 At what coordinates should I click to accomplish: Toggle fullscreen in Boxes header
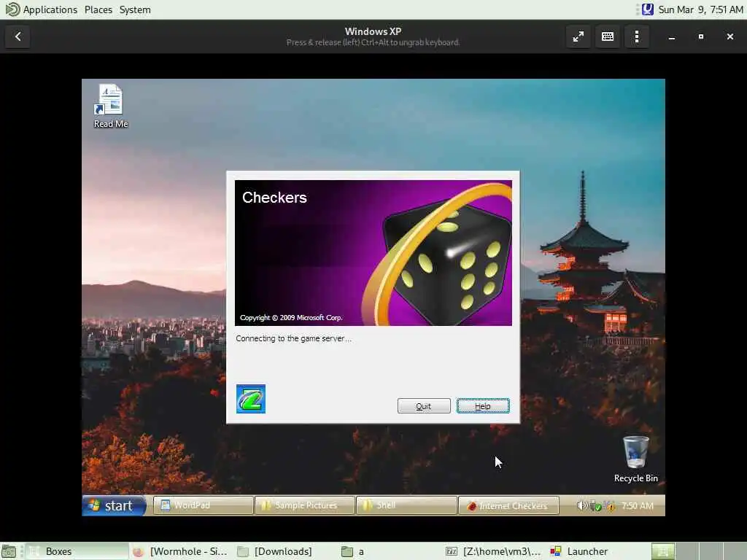click(x=578, y=36)
